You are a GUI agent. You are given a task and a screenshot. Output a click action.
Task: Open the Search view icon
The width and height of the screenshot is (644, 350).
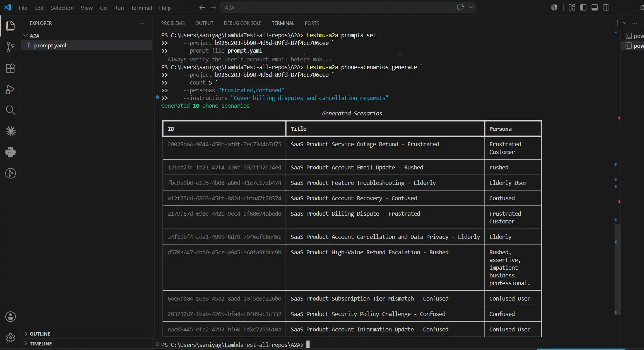[x=11, y=110]
